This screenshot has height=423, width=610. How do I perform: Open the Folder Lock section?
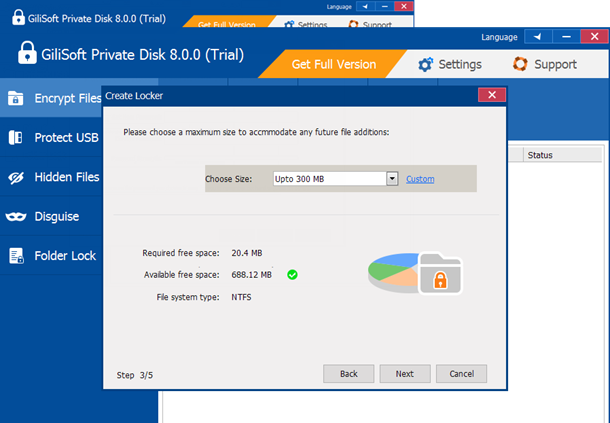(51, 256)
